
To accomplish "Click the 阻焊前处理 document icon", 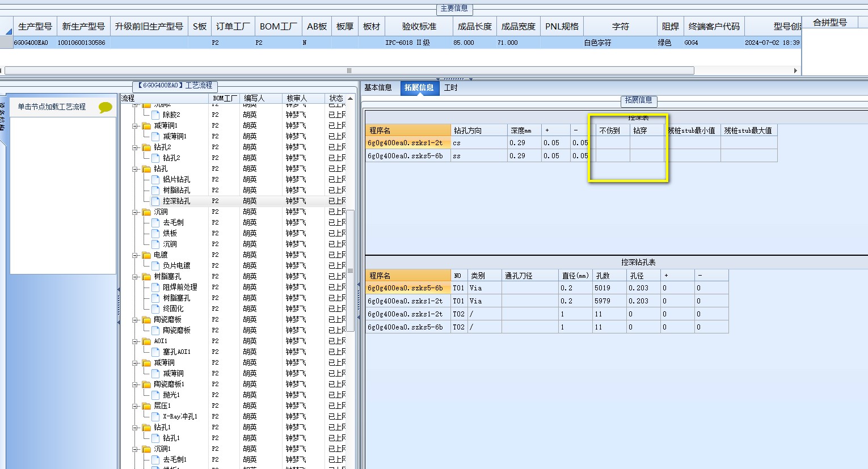I will point(155,288).
